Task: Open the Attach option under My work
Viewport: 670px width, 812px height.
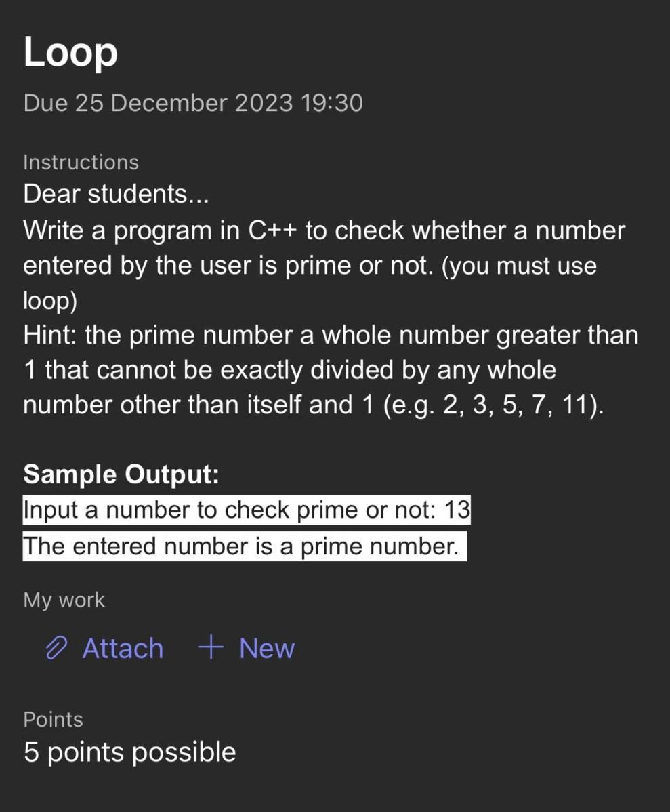Action: [122, 649]
